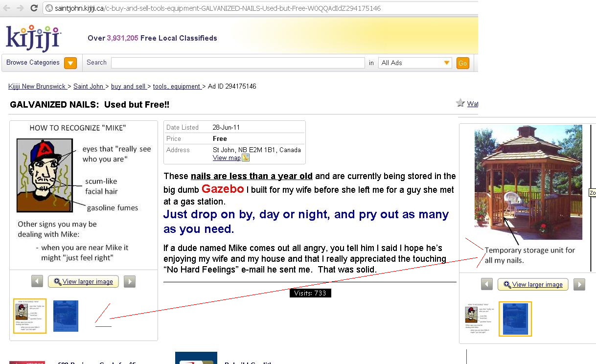Click the Visits: 733 counter

coord(310,293)
